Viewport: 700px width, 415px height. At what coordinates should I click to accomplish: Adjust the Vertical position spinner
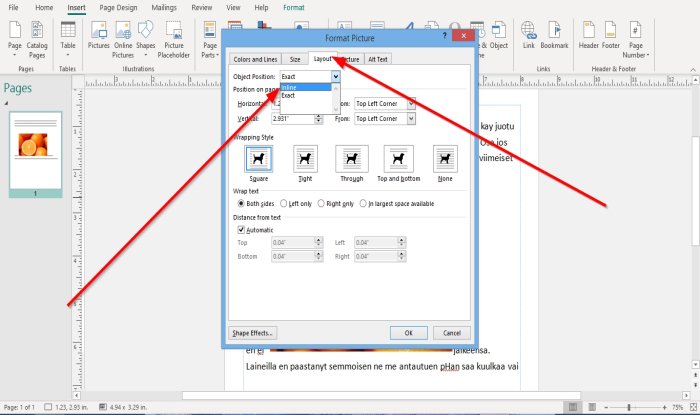pyautogui.click(x=318, y=119)
